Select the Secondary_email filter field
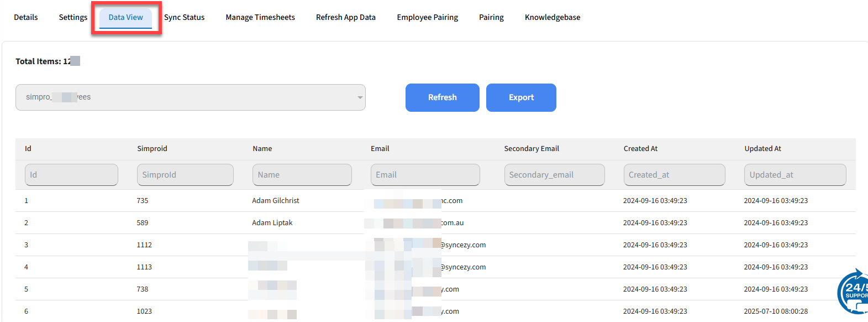The height and width of the screenshot is (322, 868). 555,175
